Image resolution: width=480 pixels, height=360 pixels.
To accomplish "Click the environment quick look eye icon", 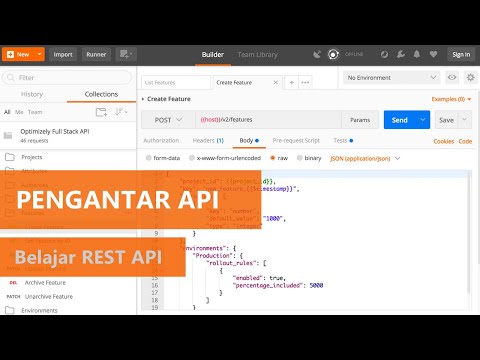I will pos(452,77).
